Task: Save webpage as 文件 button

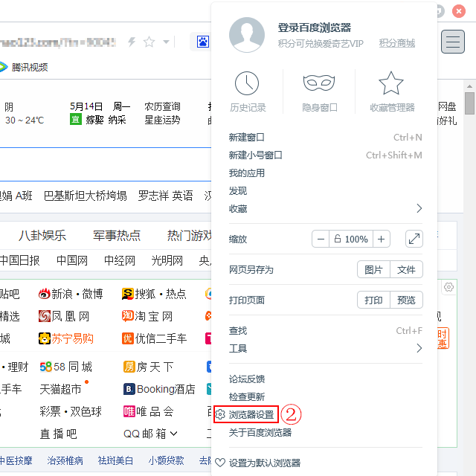Action: point(406,269)
